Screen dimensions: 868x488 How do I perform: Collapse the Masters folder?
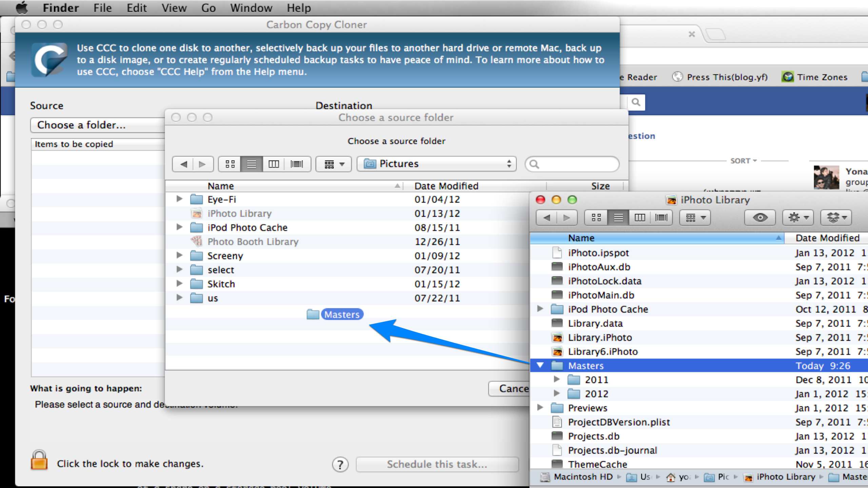click(x=540, y=365)
